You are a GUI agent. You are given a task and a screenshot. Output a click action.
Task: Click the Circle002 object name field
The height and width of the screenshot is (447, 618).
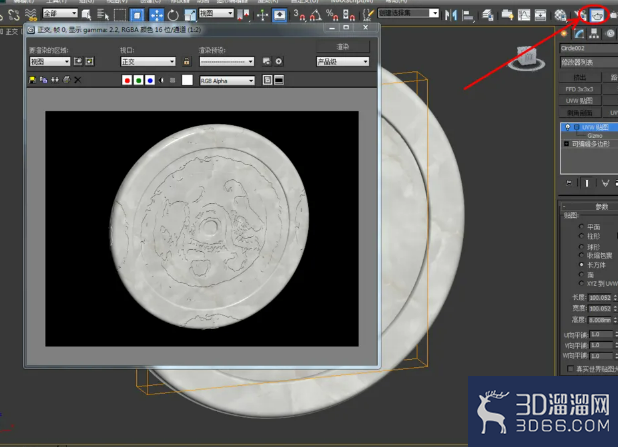[x=589, y=48]
